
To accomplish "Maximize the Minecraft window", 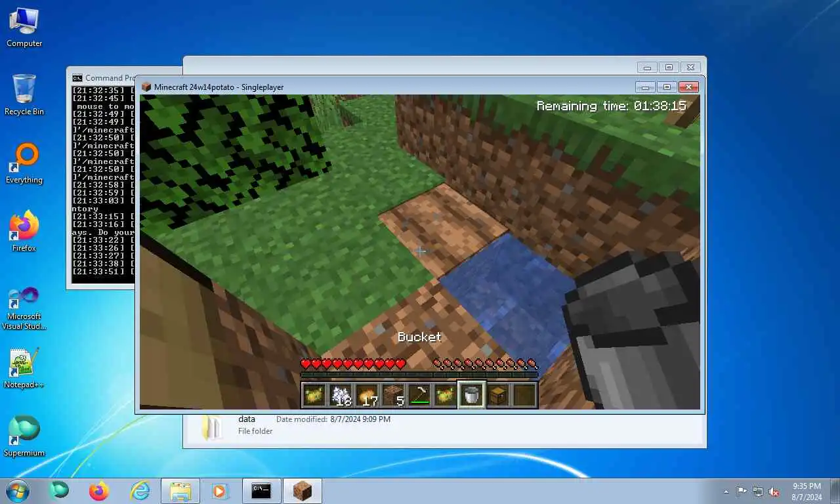I will (x=667, y=87).
